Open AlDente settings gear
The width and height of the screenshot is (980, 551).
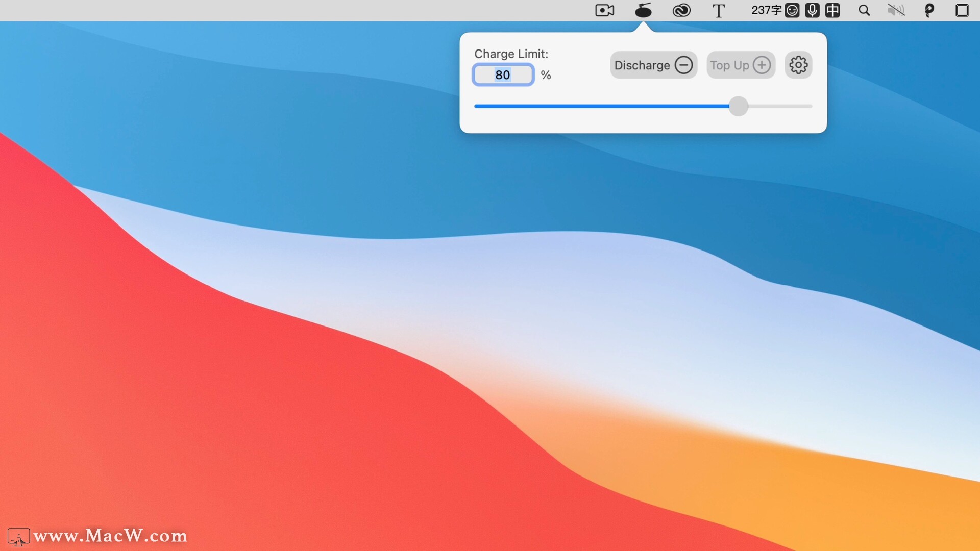coord(798,65)
